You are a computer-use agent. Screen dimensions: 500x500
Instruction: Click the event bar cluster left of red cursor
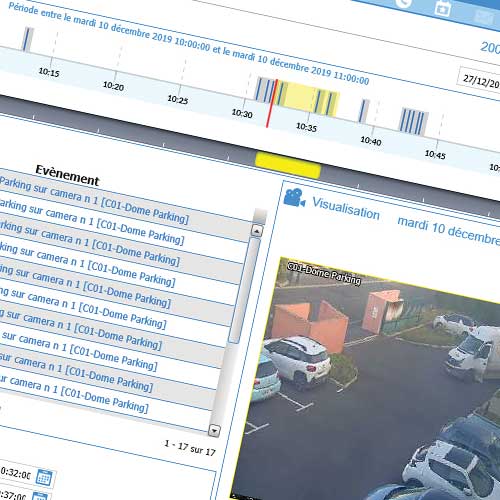click(264, 90)
